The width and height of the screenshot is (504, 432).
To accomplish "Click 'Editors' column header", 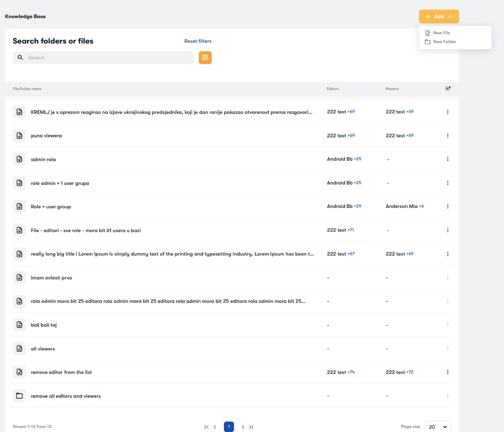I will pos(333,89).
